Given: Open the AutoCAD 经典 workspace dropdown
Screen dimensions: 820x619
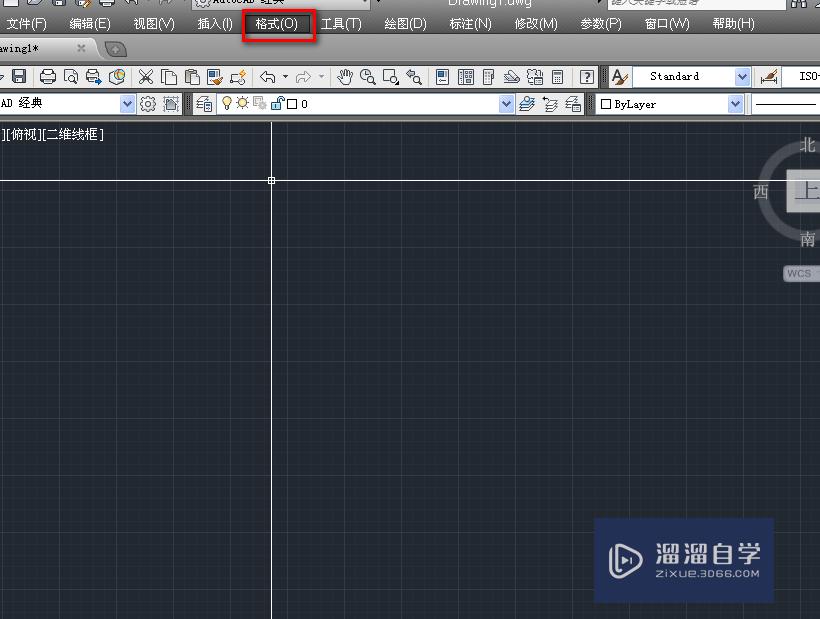Looking at the screenshot, I should coord(127,103).
